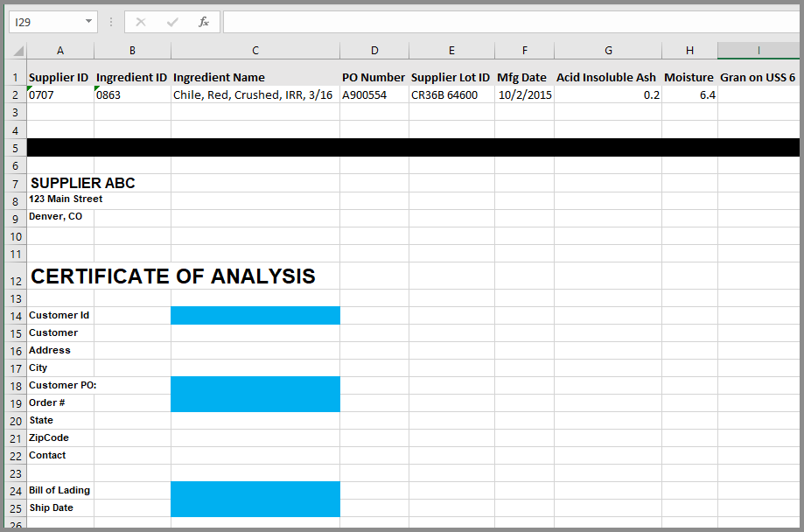This screenshot has width=804, height=532.
Task: Select column B header
Action: [x=132, y=50]
